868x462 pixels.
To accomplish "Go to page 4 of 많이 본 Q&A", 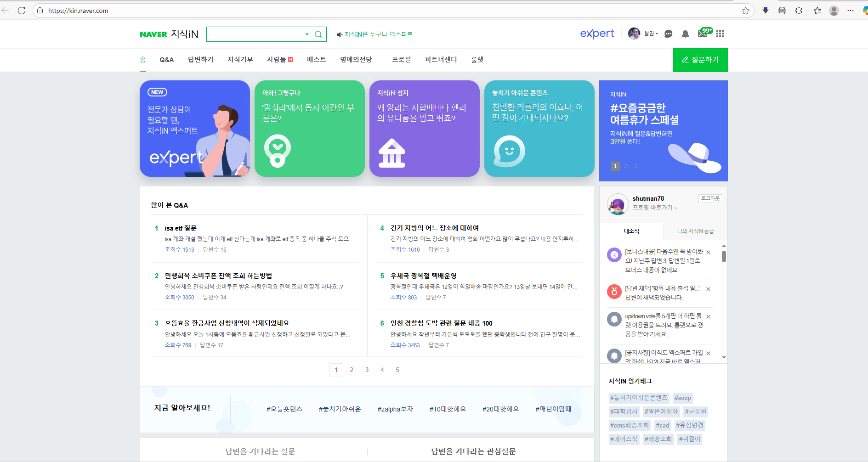I will click(382, 370).
